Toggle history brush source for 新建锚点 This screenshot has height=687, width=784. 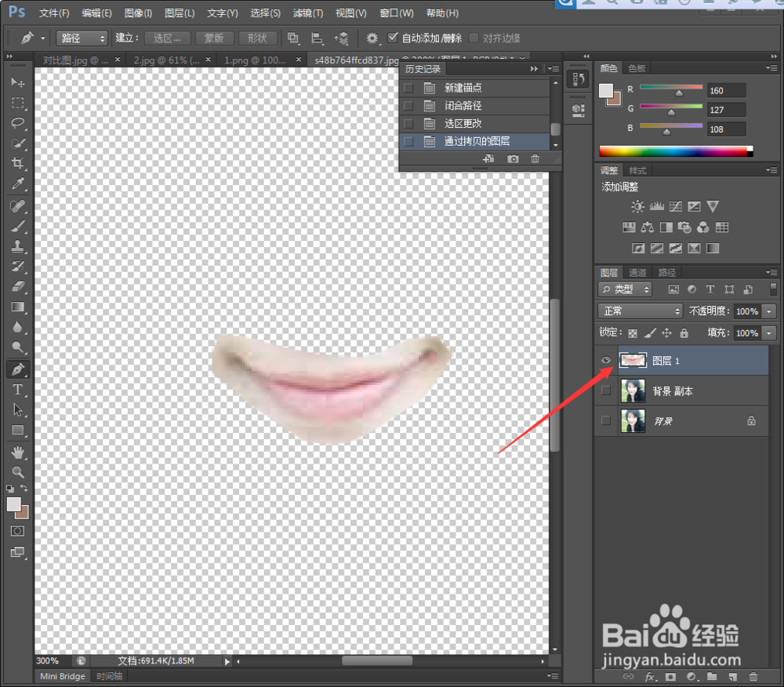pos(408,88)
